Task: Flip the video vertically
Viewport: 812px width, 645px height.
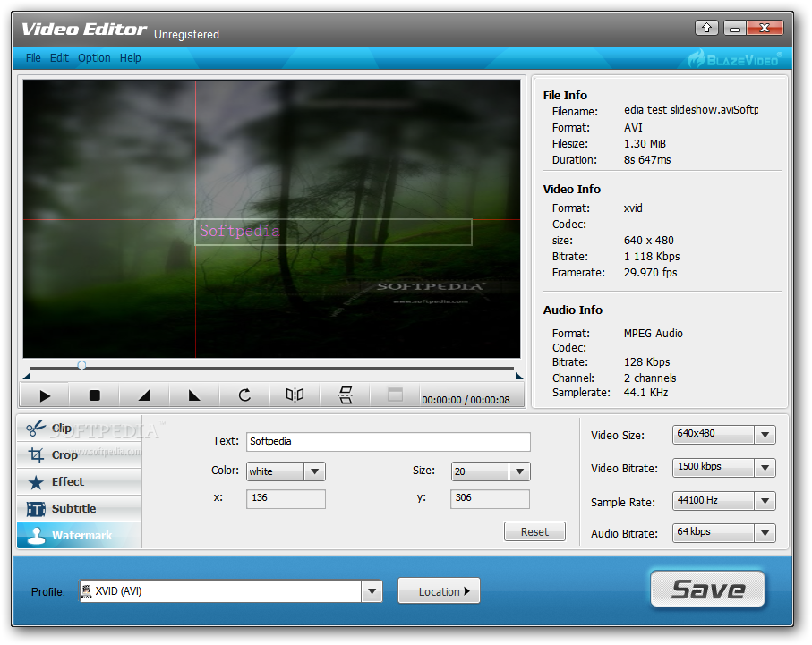Action: tap(345, 395)
